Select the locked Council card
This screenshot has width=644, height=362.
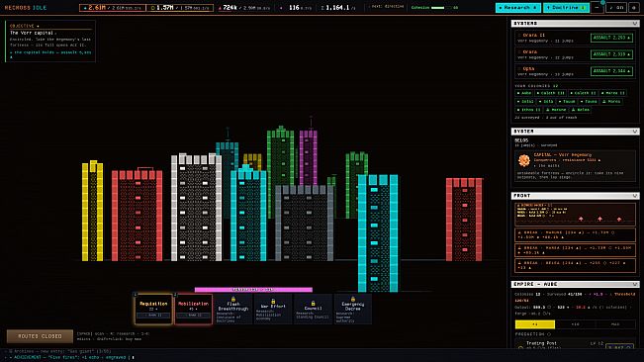[313, 309]
